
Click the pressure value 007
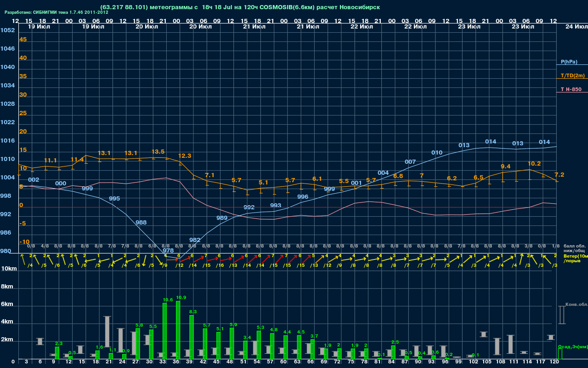410,162
